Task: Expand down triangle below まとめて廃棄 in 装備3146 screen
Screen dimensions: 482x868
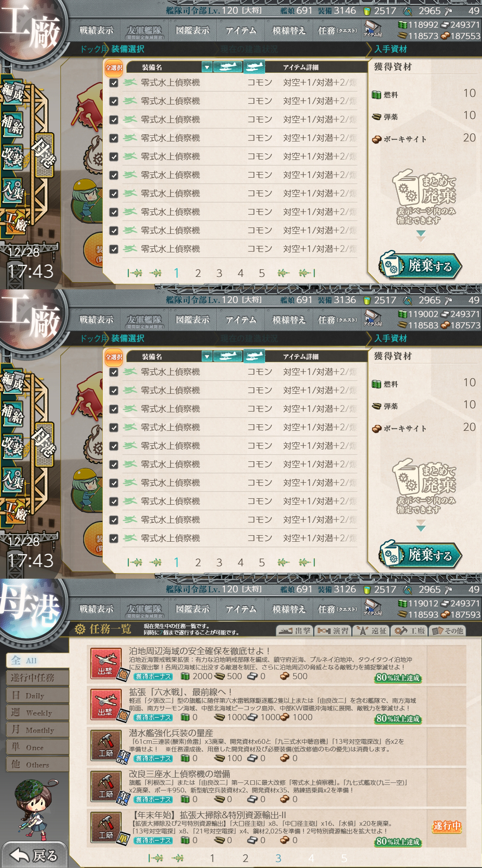Action: (x=421, y=235)
